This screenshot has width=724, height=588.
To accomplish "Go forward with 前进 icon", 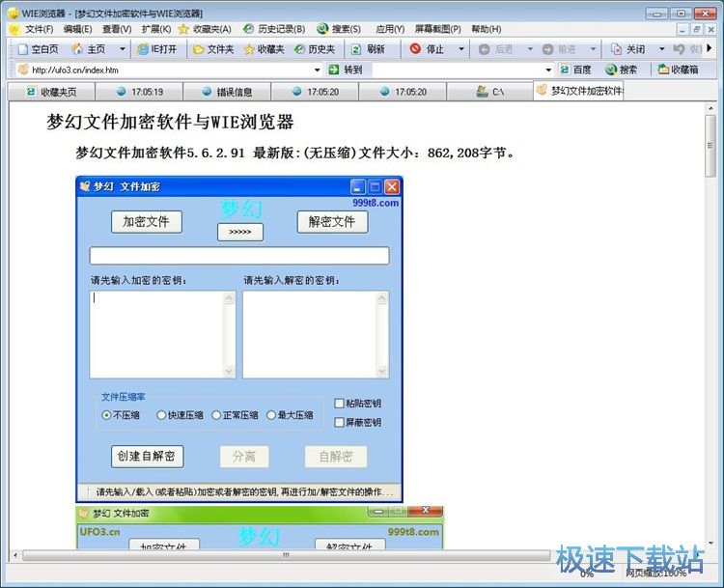I will (x=547, y=49).
